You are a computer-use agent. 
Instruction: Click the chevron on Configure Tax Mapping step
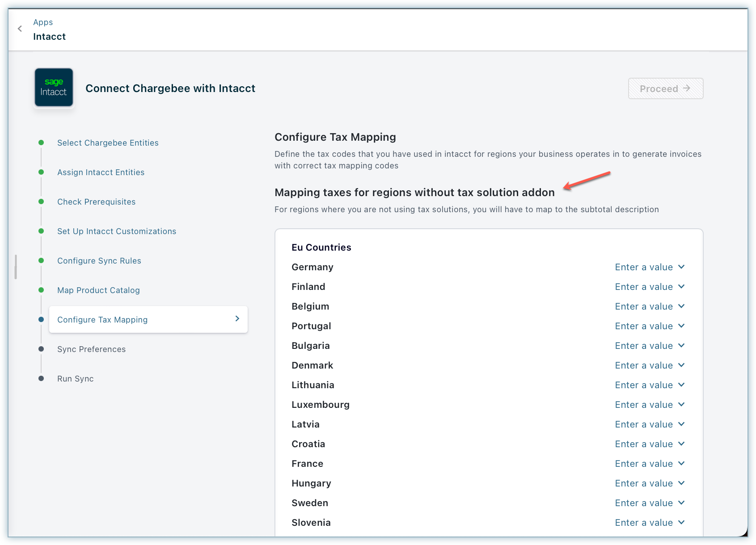(237, 319)
